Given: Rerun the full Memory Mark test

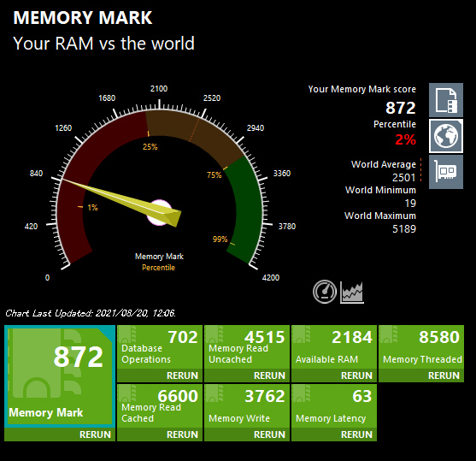Looking at the screenshot, I should click(x=95, y=434).
